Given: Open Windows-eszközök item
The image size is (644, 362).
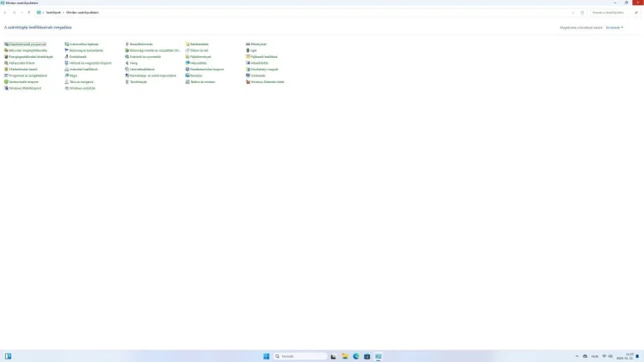Looking at the screenshot, I should tap(80, 88).
